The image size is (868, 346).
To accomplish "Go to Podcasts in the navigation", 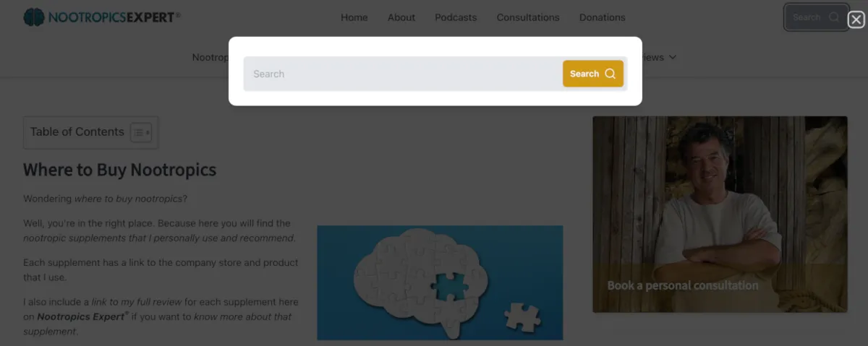I will click(x=456, y=17).
